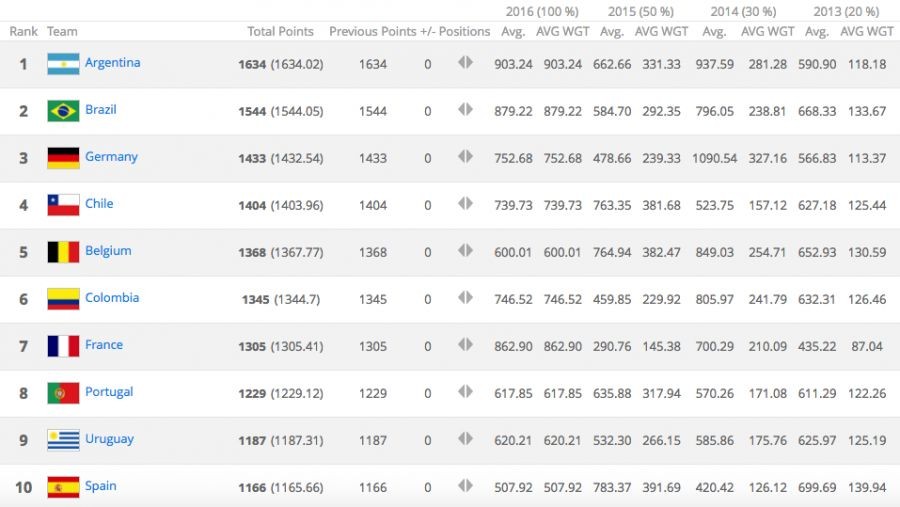
Task: Click the Brazil flag icon
Action: tap(63, 111)
